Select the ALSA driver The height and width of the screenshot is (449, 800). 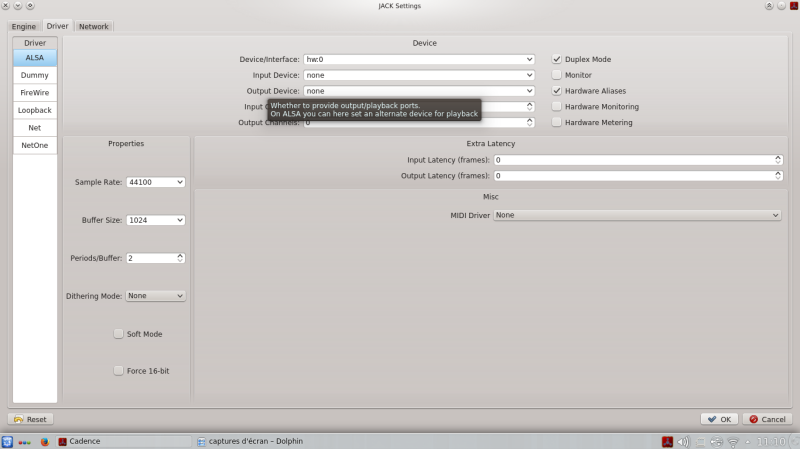35,58
